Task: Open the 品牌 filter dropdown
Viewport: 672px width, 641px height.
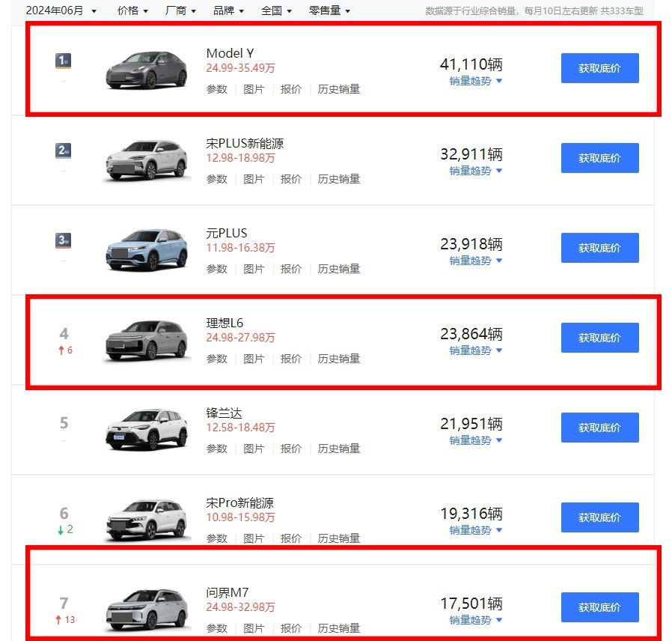Action: point(228,10)
